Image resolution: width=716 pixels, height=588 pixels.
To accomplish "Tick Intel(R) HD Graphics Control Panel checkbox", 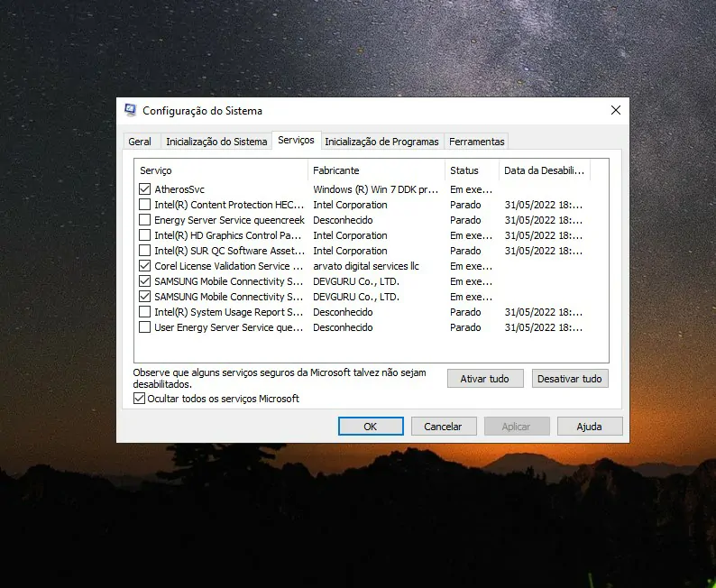I will 145,235.
